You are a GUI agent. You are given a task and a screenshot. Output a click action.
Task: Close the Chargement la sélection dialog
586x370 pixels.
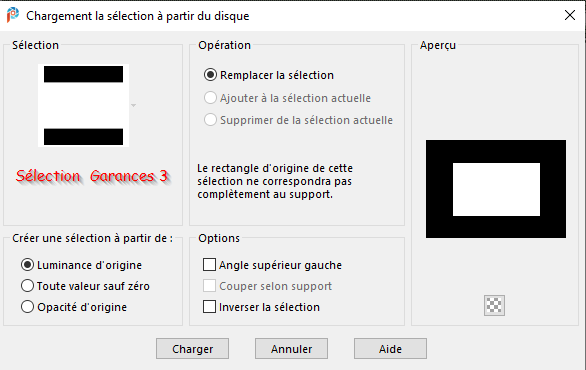pyautogui.click(x=570, y=15)
